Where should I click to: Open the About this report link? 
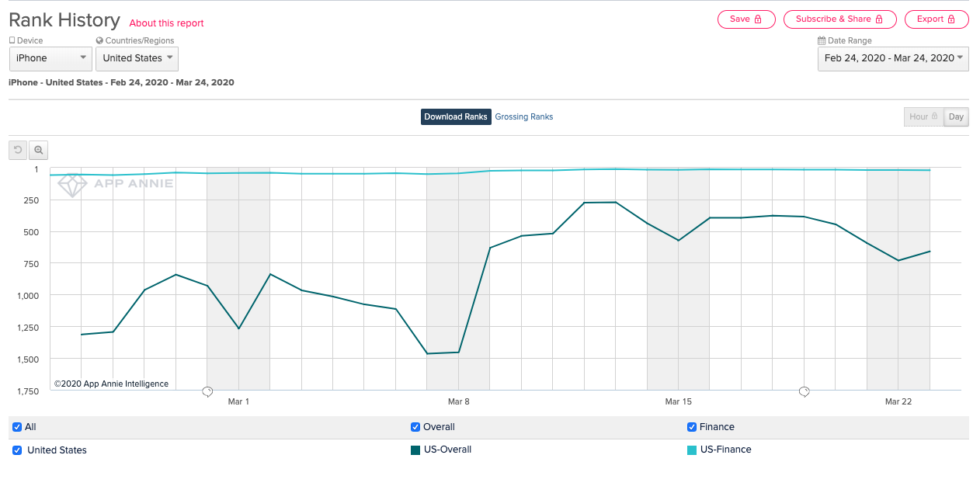(166, 23)
